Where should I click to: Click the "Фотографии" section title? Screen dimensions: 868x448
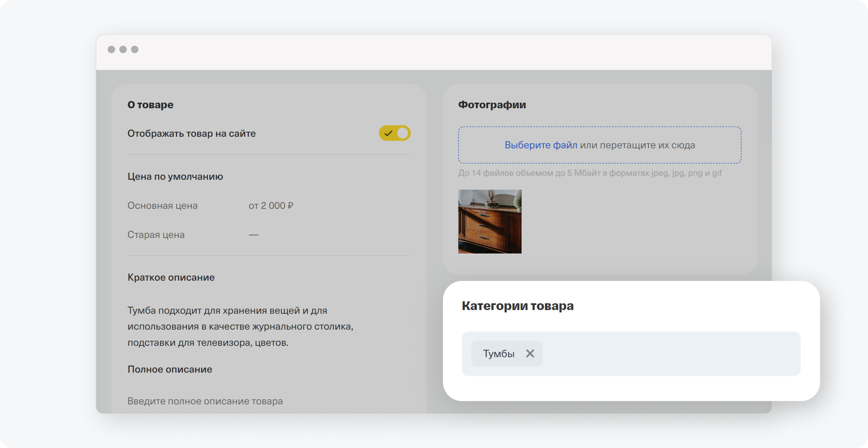(x=492, y=105)
